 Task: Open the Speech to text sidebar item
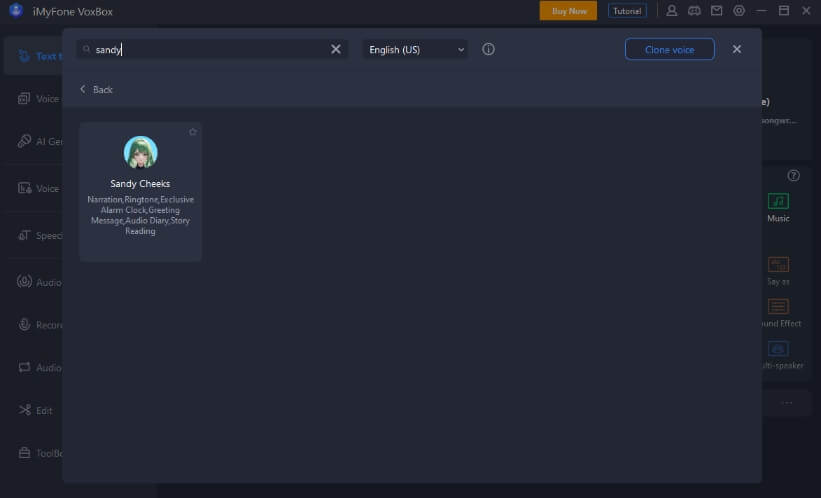coord(39,235)
